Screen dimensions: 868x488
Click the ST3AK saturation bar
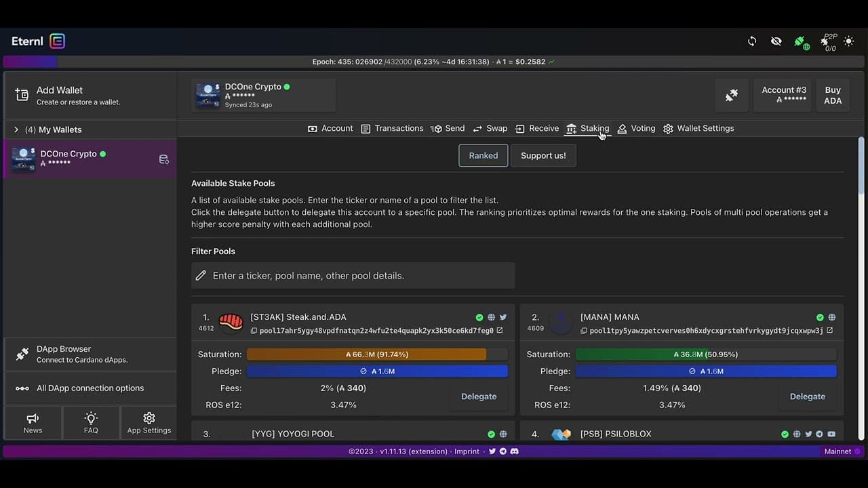377,354
